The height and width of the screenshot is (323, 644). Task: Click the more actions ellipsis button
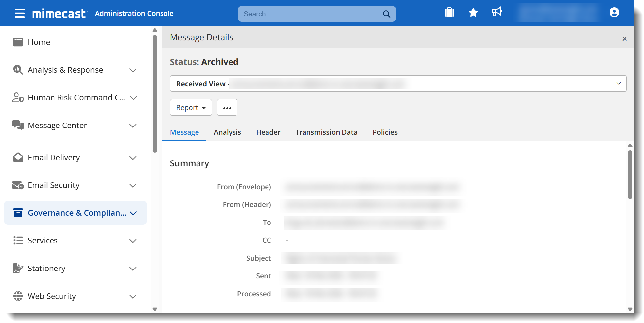pos(227,108)
